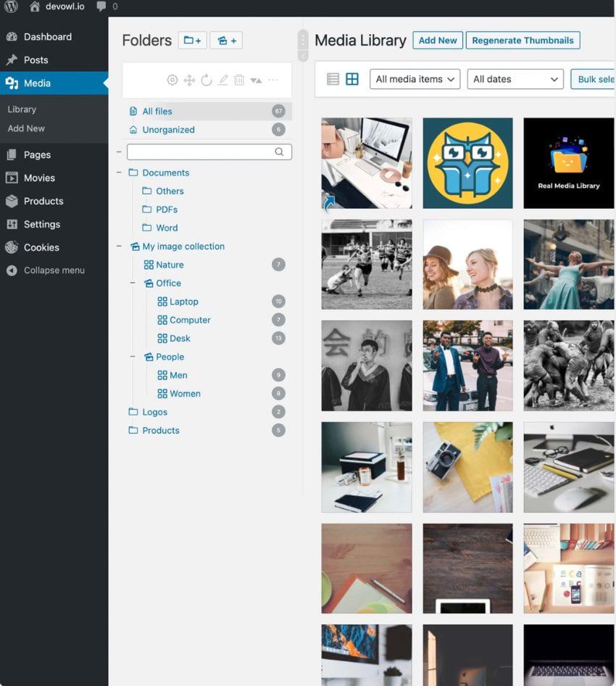Open the All media items dropdown

click(415, 79)
